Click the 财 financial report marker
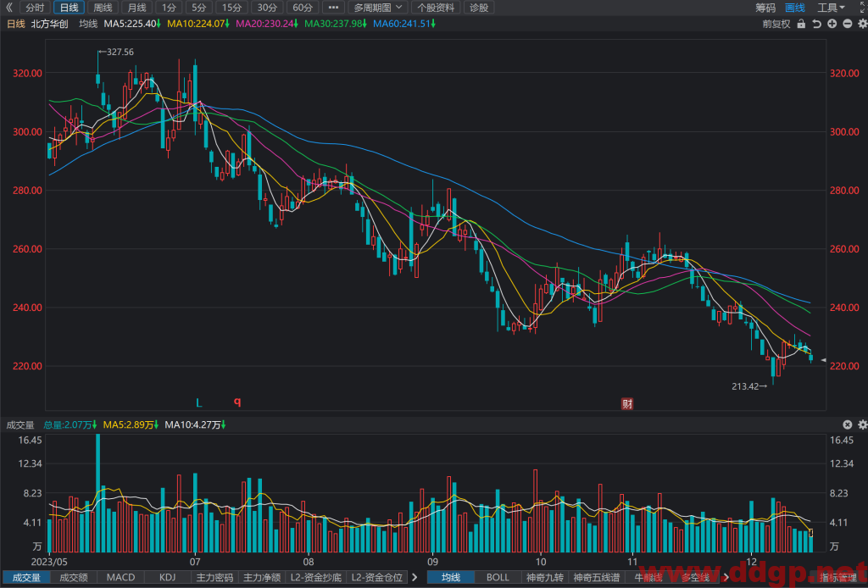868x588 pixels. click(627, 404)
